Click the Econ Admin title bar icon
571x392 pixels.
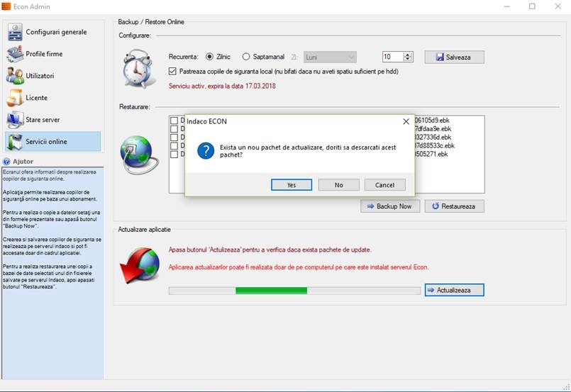point(6,6)
